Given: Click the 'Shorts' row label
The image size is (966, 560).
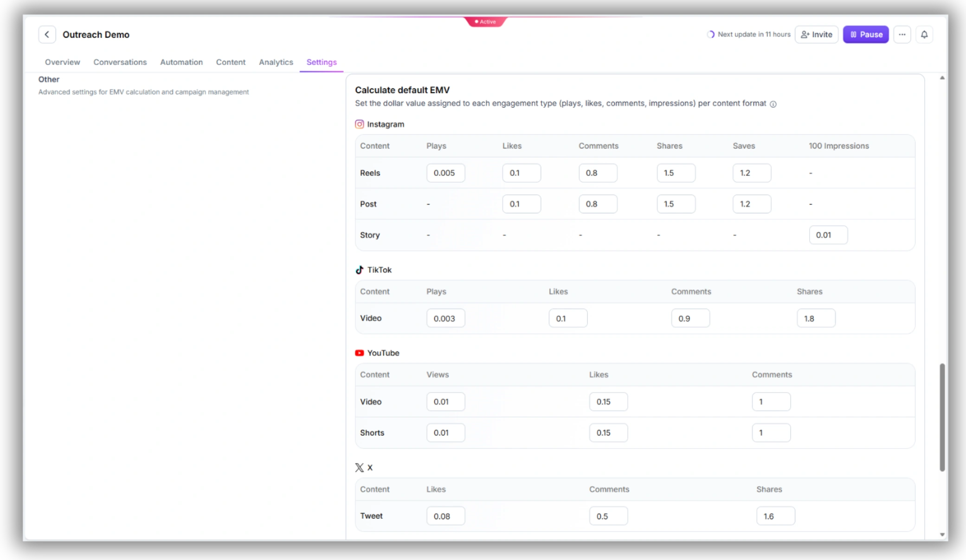Looking at the screenshot, I should click(x=372, y=433).
